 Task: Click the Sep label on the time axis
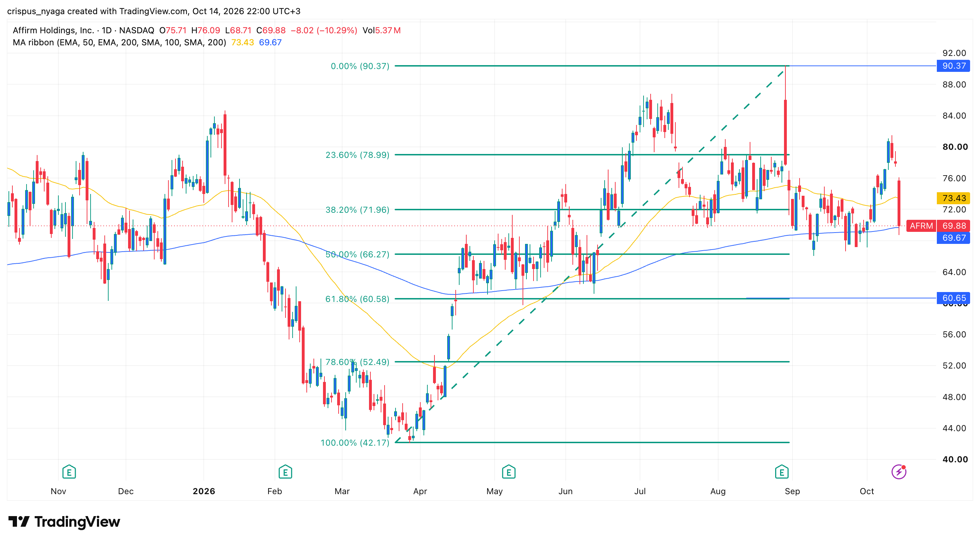coord(792,491)
